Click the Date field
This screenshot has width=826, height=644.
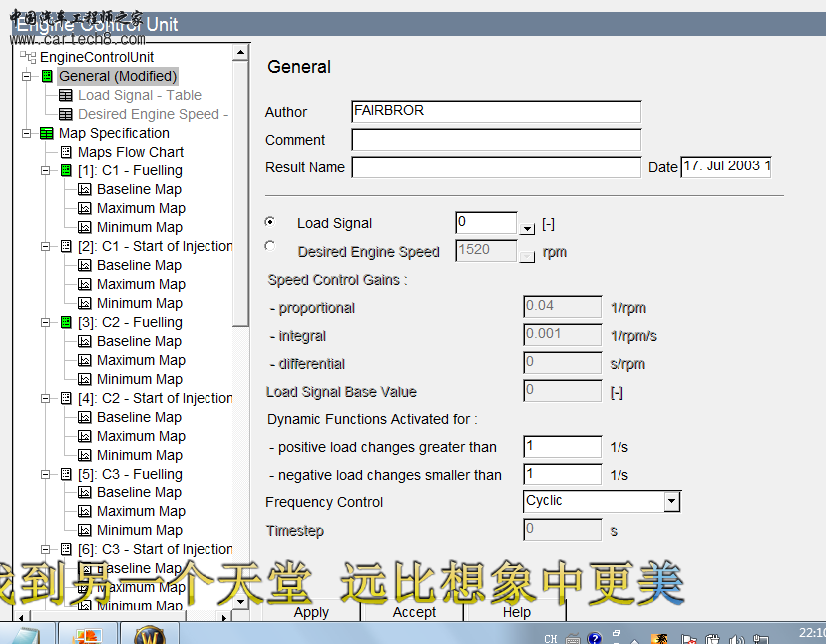coord(726,167)
